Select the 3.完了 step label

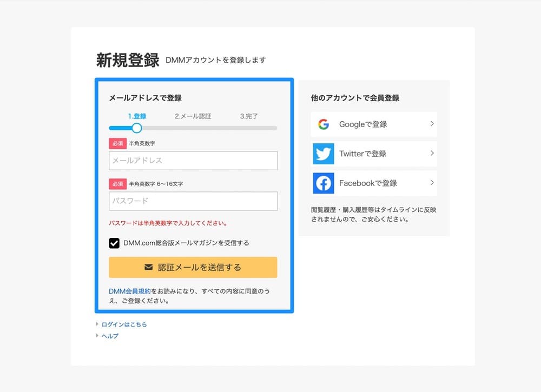tap(249, 116)
